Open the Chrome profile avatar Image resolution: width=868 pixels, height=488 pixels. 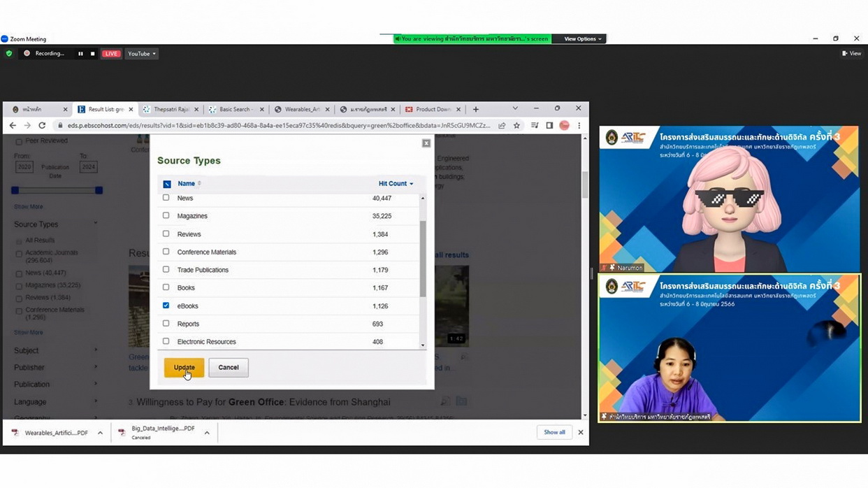click(x=564, y=126)
